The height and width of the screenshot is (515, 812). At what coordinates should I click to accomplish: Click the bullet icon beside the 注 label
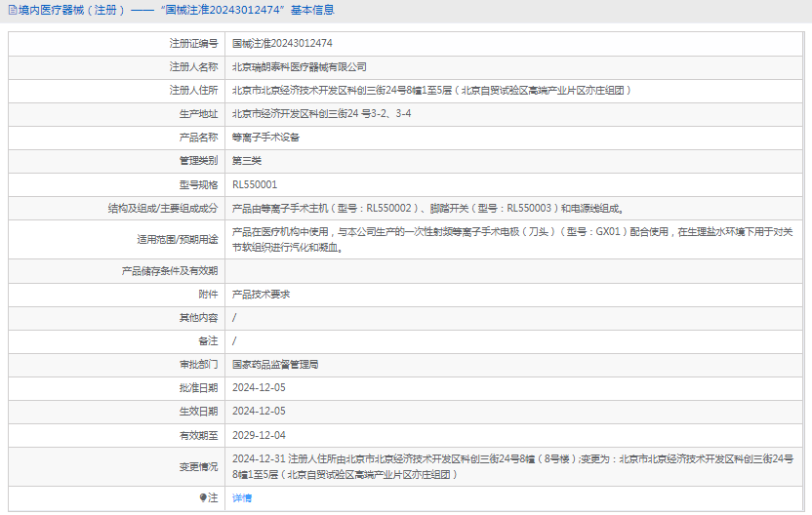203,497
